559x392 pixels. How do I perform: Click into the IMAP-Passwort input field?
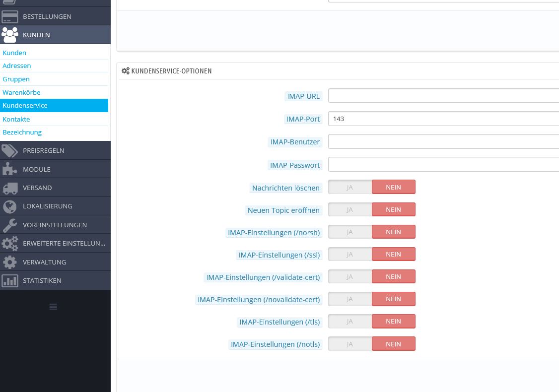443,164
